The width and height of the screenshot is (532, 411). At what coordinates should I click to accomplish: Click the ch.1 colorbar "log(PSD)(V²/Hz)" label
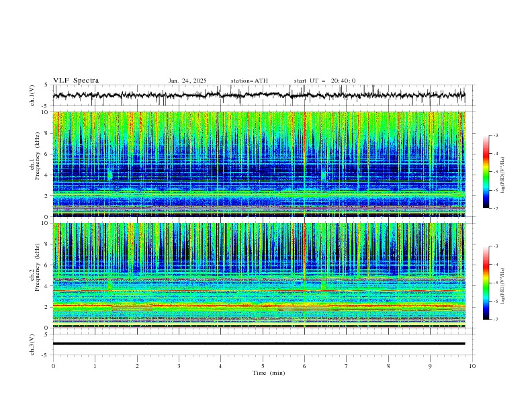[503, 175]
